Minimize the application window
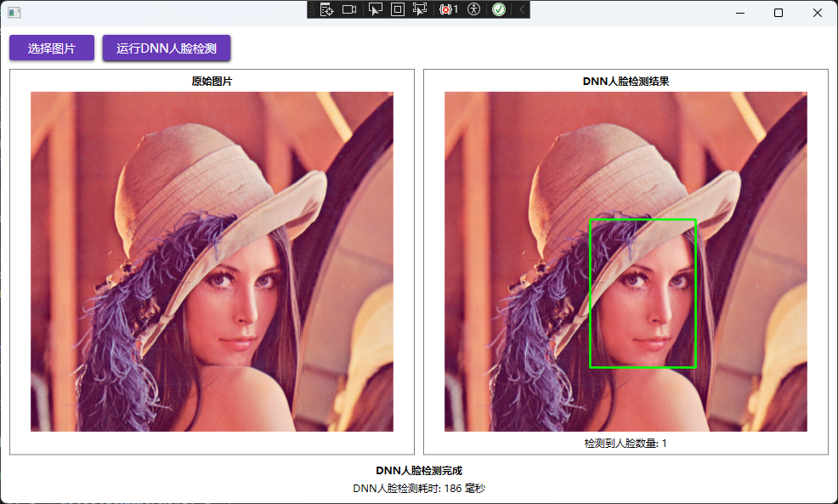Viewport: 838px width, 504px height. (740, 13)
